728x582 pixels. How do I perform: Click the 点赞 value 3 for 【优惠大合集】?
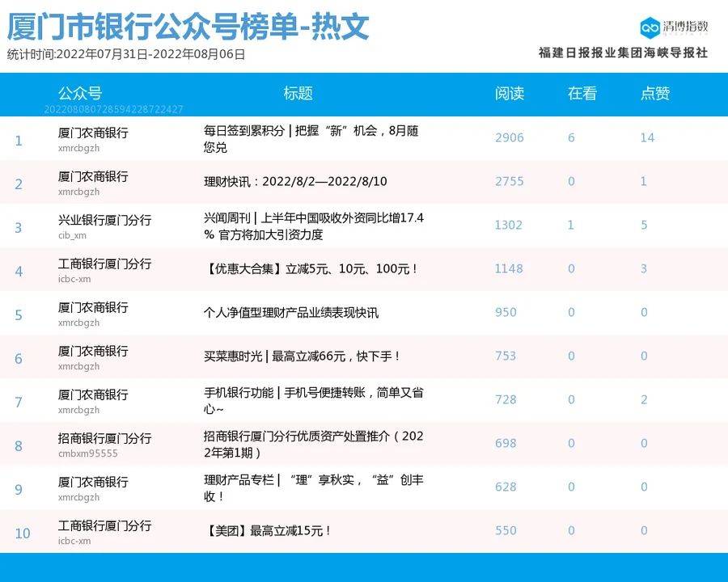pyautogui.click(x=644, y=268)
